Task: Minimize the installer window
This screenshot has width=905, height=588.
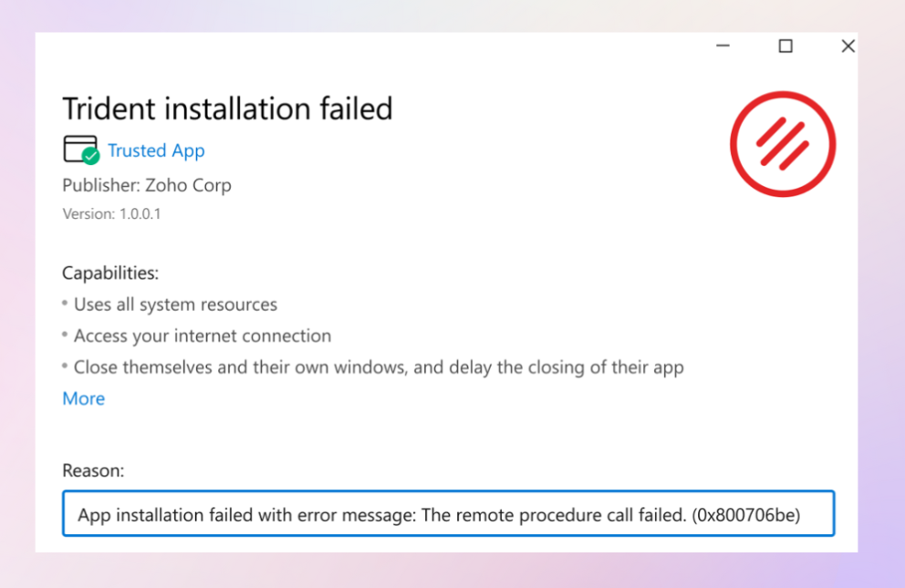Action: tap(723, 46)
